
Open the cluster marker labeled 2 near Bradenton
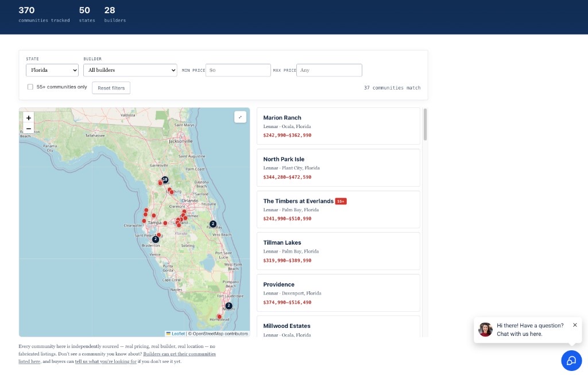coord(155,239)
